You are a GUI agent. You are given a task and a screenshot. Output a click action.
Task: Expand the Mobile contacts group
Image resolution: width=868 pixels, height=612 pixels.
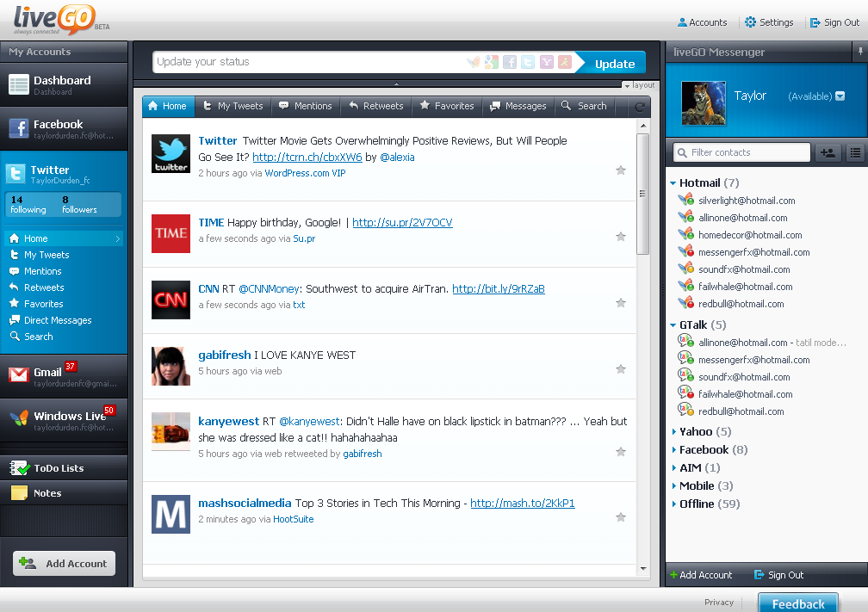click(673, 485)
